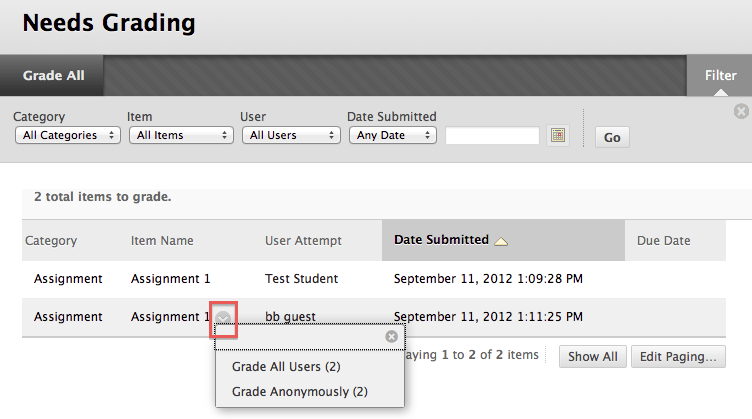Sort by Item Name column header
Image resolution: width=752 pixels, height=419 pixels.
162,241
